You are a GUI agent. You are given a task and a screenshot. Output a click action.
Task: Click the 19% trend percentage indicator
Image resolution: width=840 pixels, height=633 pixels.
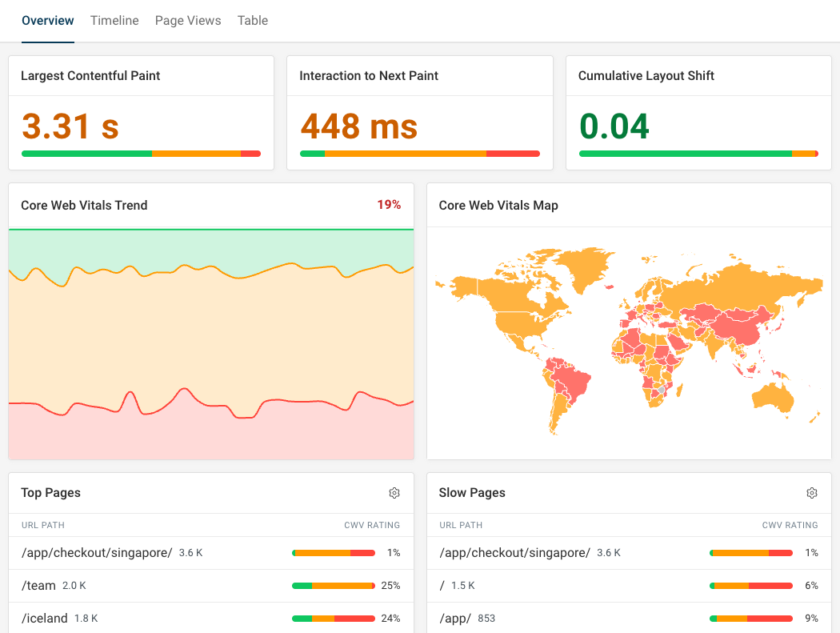click(x=389, y=205)
